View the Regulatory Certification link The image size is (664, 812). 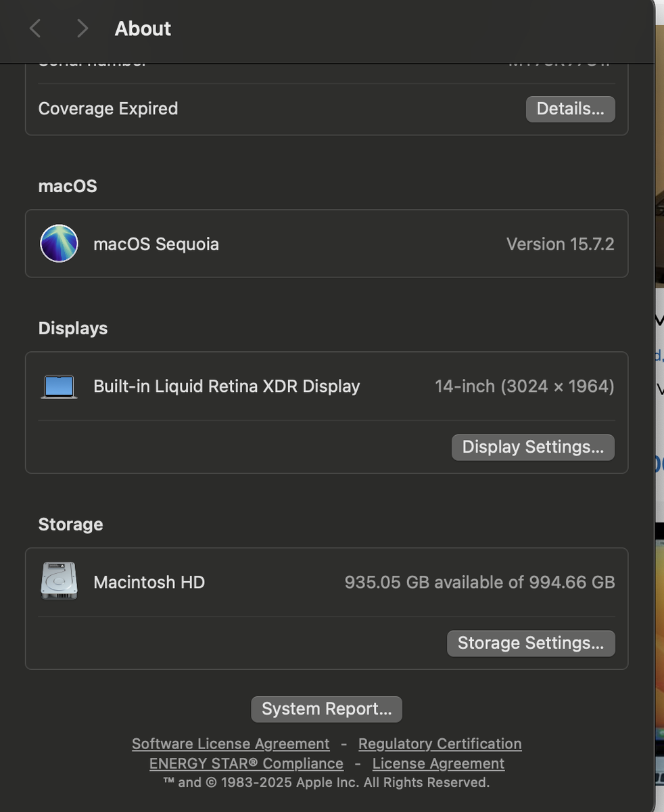tap(440, 744)
